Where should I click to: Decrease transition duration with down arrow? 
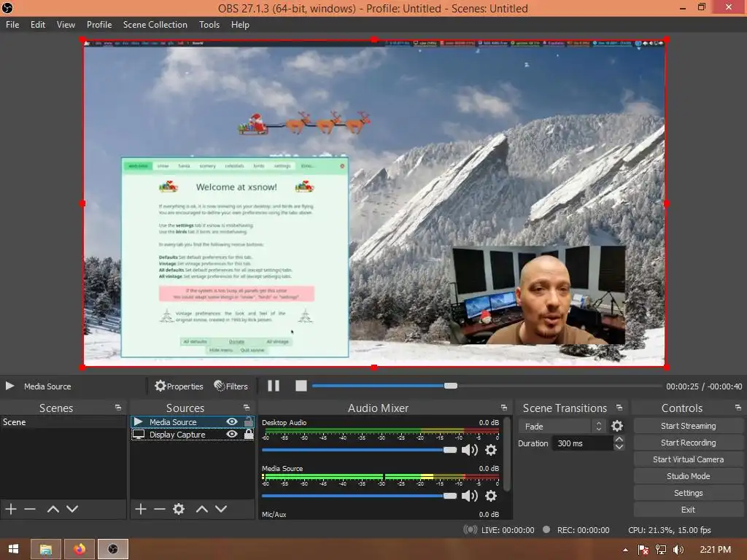click(x=619, y=447)
